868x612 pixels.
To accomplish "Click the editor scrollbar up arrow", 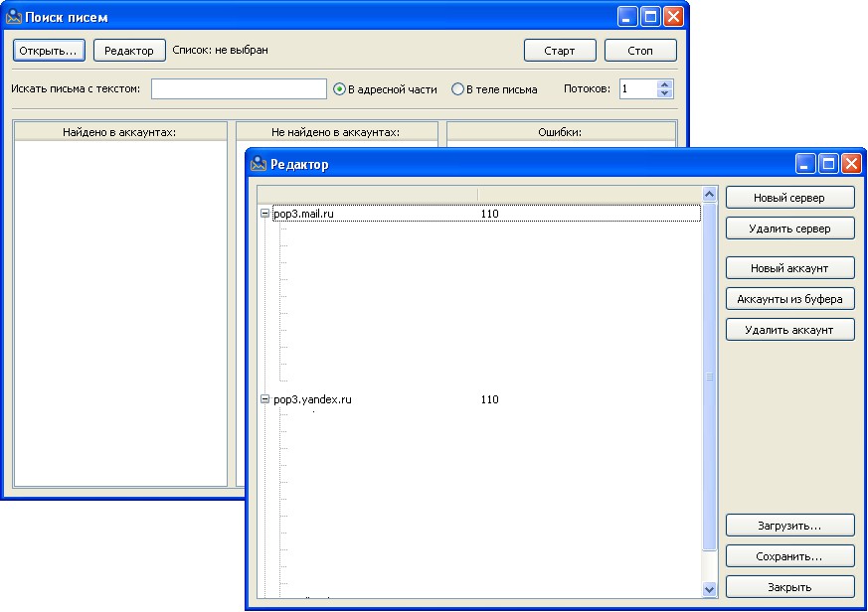I will pos(709,194).
